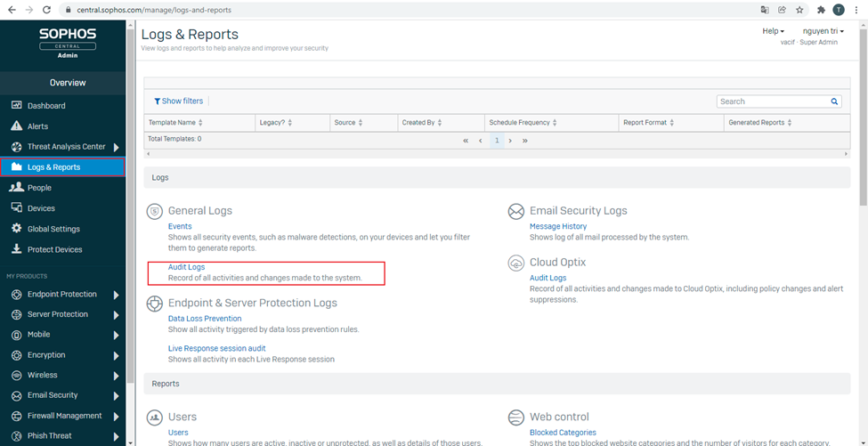Click the Protect Devices download icon
The height and width of the screenshot is (446, 868).
(x=17, y=249)
